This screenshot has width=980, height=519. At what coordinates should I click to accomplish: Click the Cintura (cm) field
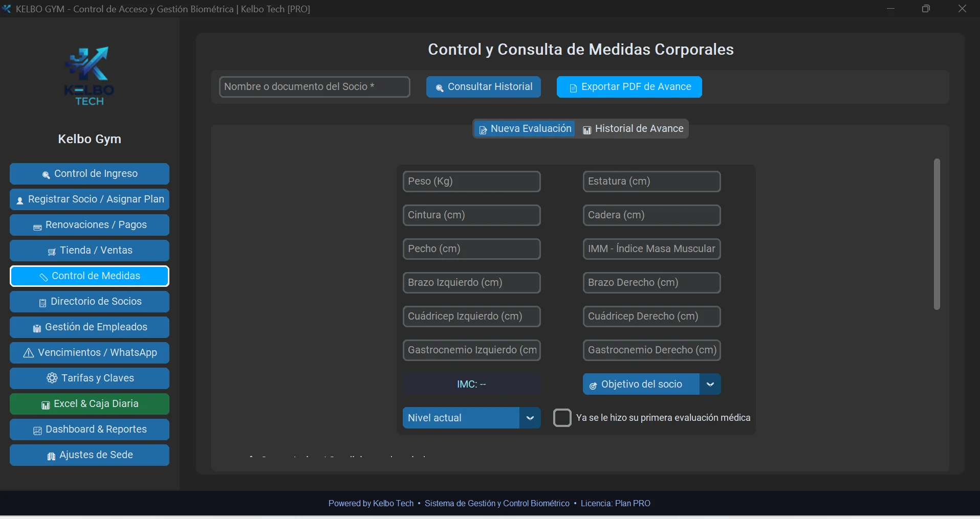tap(472, 215)
